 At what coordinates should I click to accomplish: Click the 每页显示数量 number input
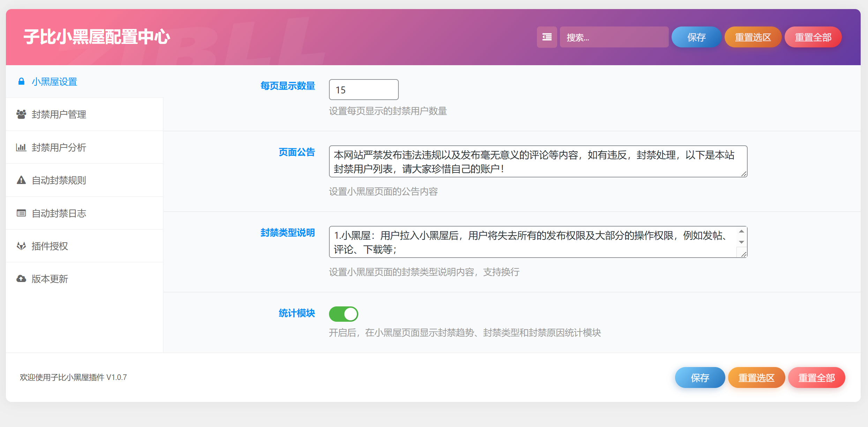[364, 90]
